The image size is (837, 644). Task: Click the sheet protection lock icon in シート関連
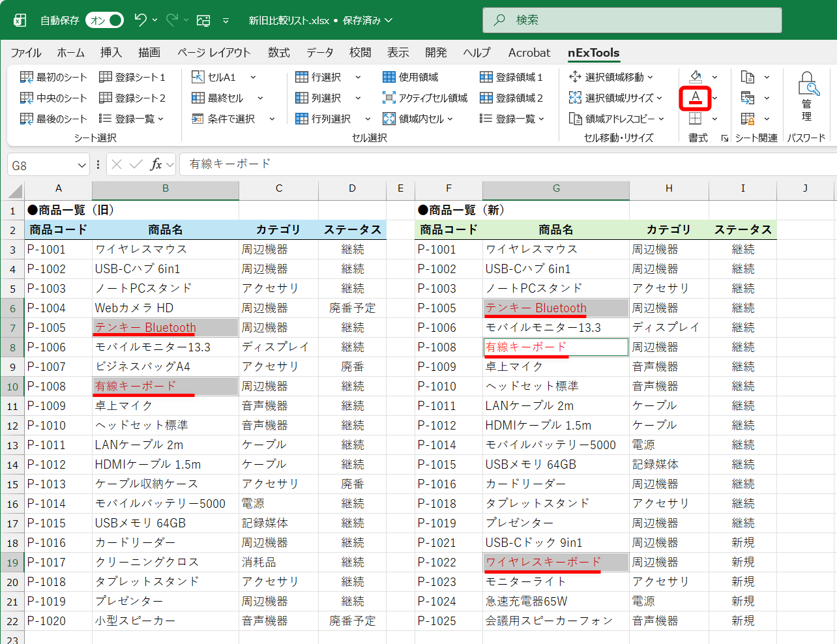(x=748, y=119)
